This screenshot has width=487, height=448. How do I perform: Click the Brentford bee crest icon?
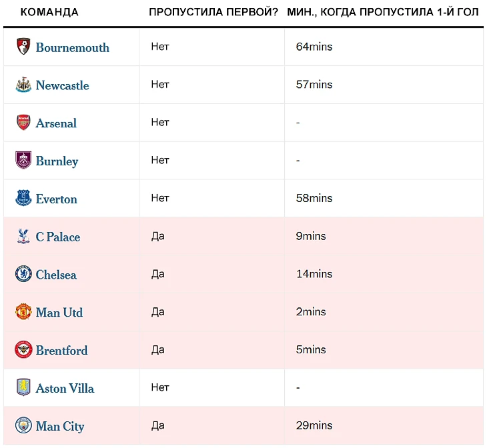(x=23, y=349)
